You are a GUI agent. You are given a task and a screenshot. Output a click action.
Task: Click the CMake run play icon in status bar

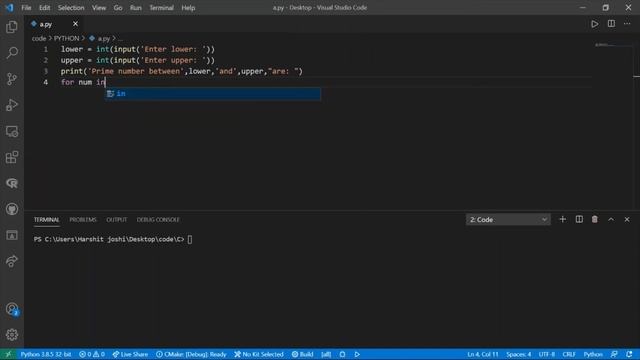pyautogui.click(x=357, y=354)
